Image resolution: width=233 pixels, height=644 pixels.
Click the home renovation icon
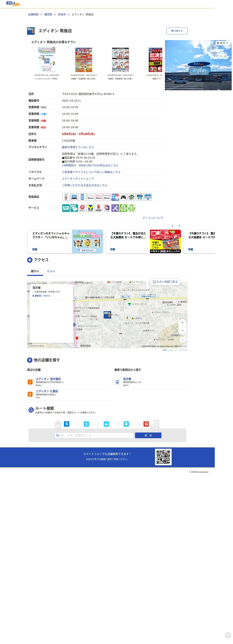(x=131, y=197)
